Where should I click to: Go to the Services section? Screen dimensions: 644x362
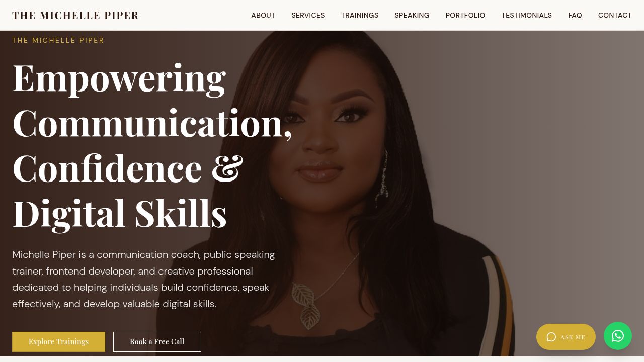(308, 15)
